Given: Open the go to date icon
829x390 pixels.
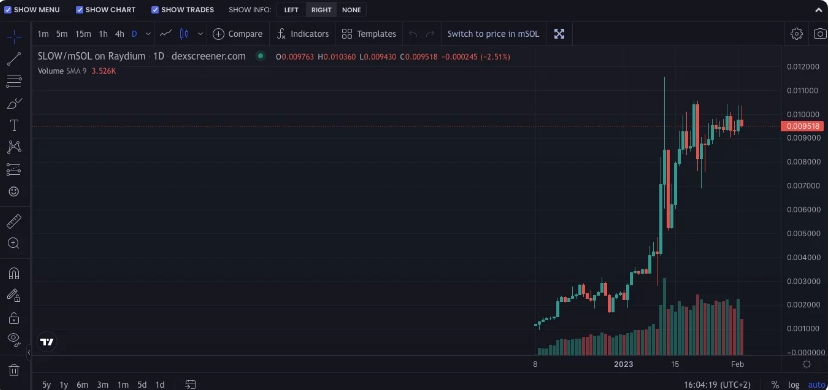Looking at the screenshot, I should click(x=191, y=385).
